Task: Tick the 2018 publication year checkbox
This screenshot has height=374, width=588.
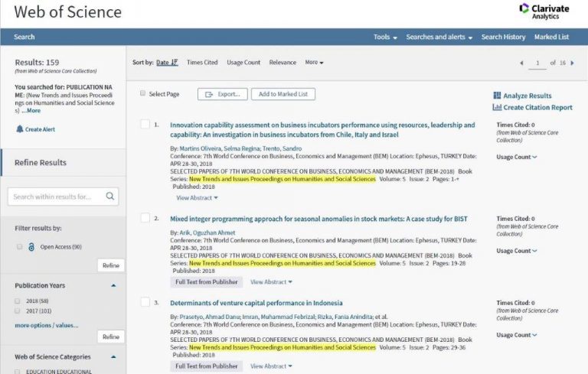Action: [x=18, y=301]
